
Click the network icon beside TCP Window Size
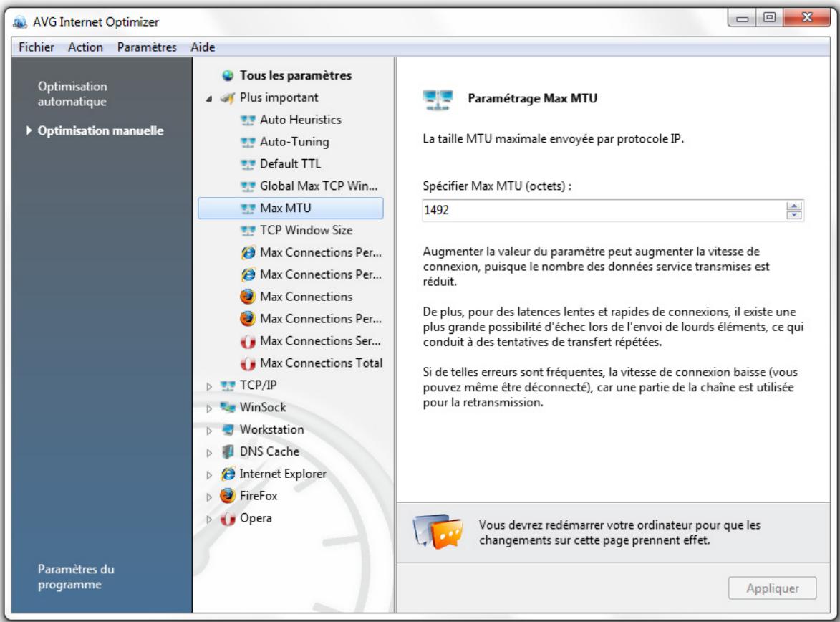pyautogui.click(x=248, y=231)
